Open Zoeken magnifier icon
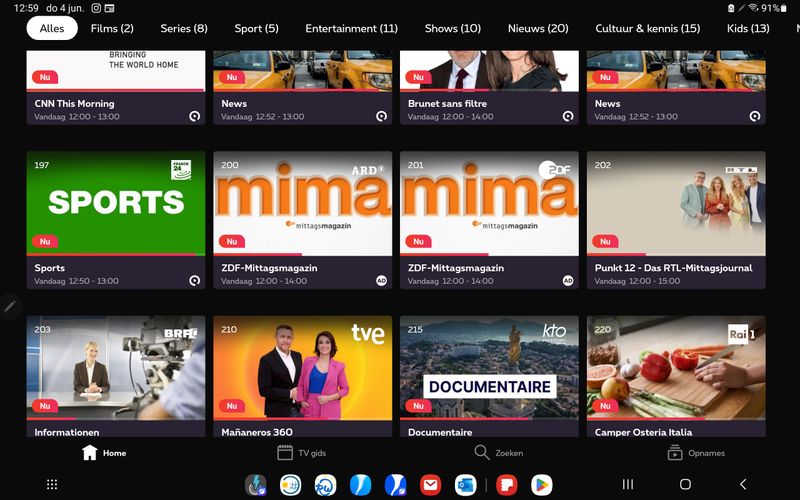 482,452
